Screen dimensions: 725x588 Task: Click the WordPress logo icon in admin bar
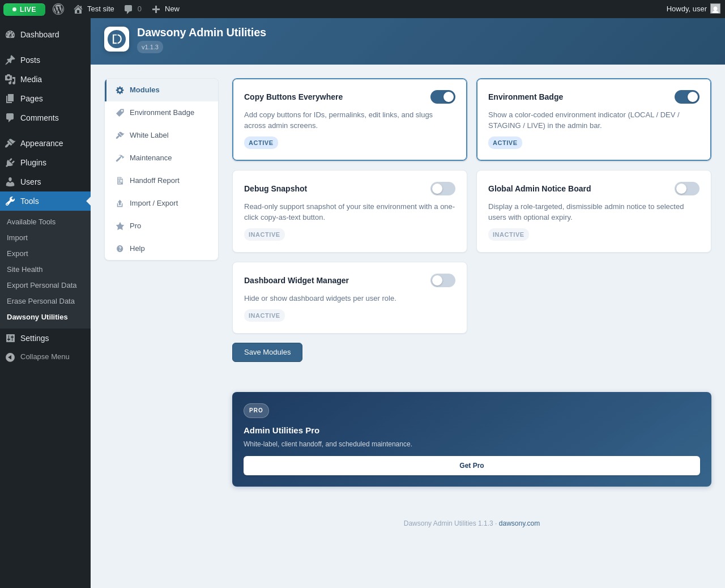tap(58, 9)
